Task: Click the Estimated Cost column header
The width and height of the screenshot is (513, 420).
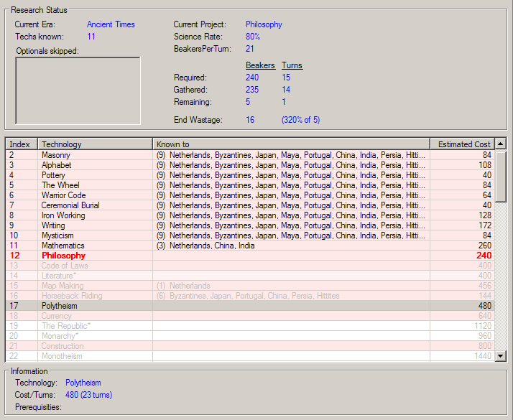Action: (462, 144)
